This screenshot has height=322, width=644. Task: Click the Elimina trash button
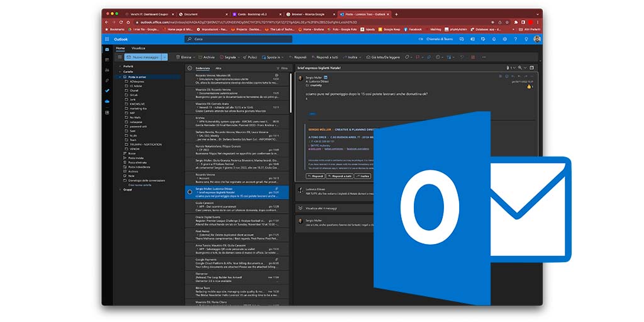coord(184,57)
